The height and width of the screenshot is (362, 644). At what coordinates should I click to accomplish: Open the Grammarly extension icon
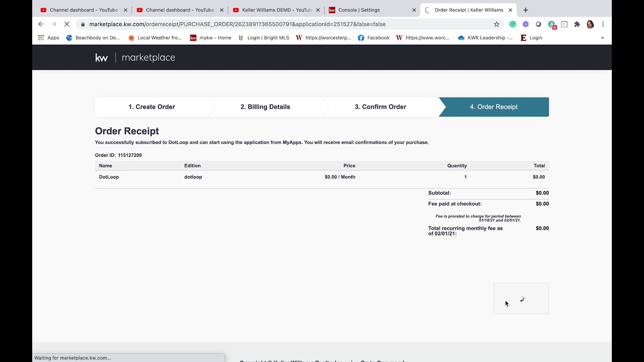(x=513, y=24)
